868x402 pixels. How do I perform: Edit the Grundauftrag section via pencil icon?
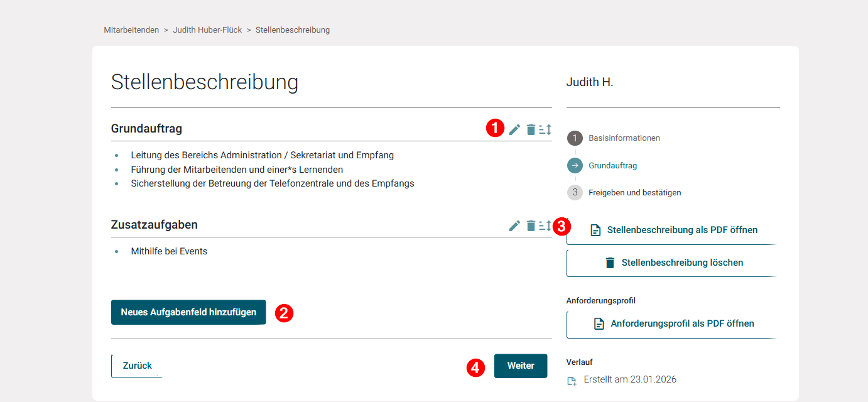514,129
